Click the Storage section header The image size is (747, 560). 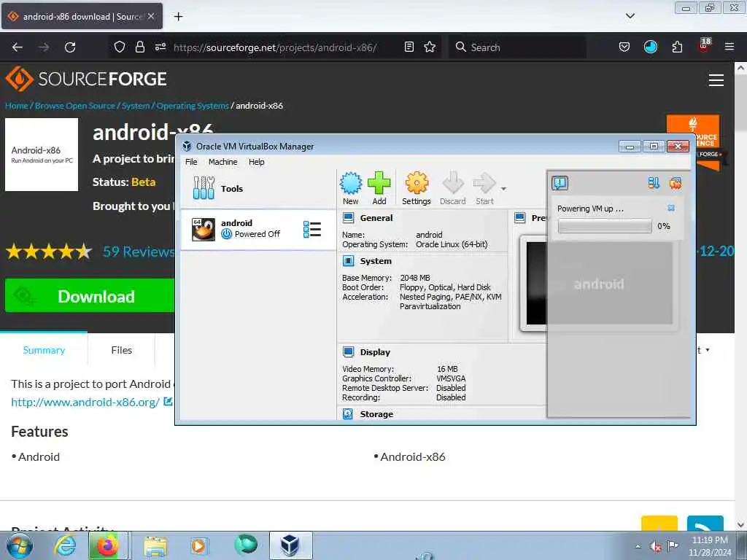376,414
